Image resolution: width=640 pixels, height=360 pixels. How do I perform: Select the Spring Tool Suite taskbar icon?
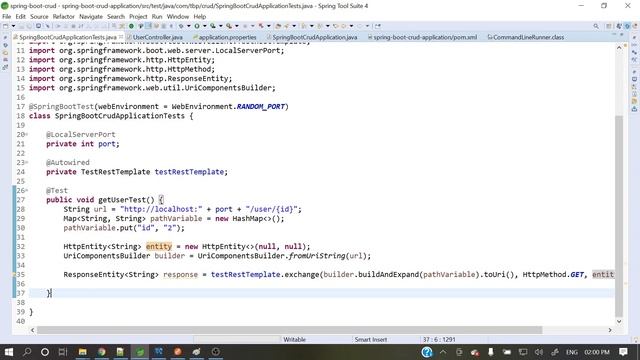click(140, 352)
